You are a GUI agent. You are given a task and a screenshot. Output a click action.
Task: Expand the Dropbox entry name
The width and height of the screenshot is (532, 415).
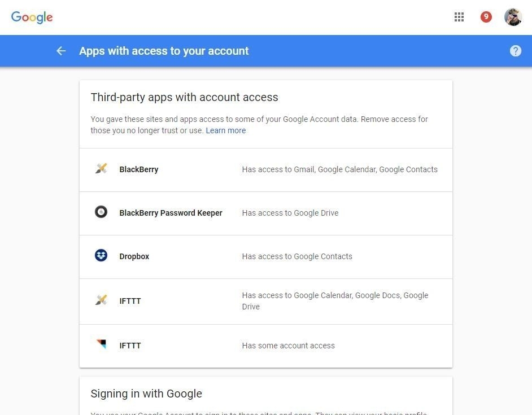click(x=134, y=256)
